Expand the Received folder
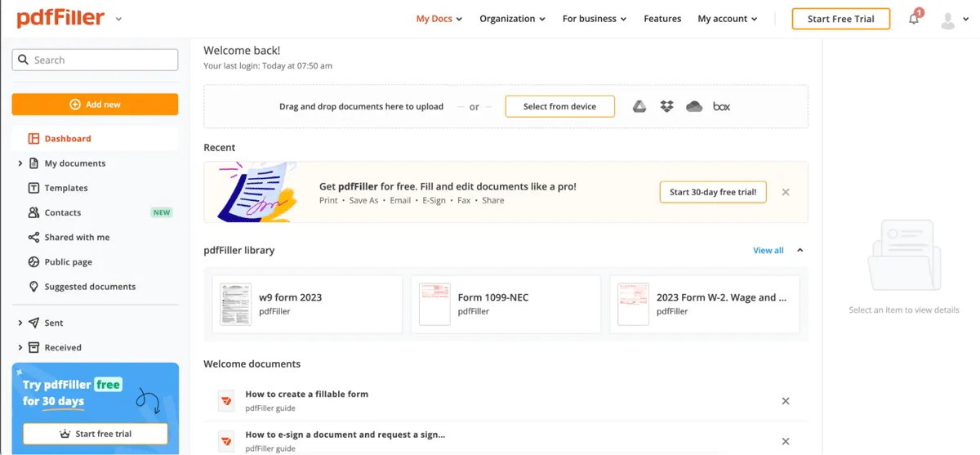This screenshot has width=980, height=455. [x=20, y=347]
